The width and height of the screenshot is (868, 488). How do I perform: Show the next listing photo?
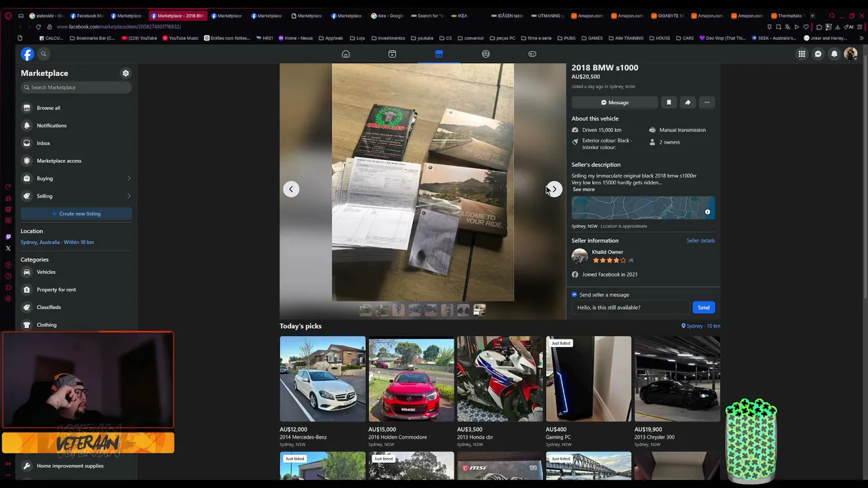click(554, 189)
